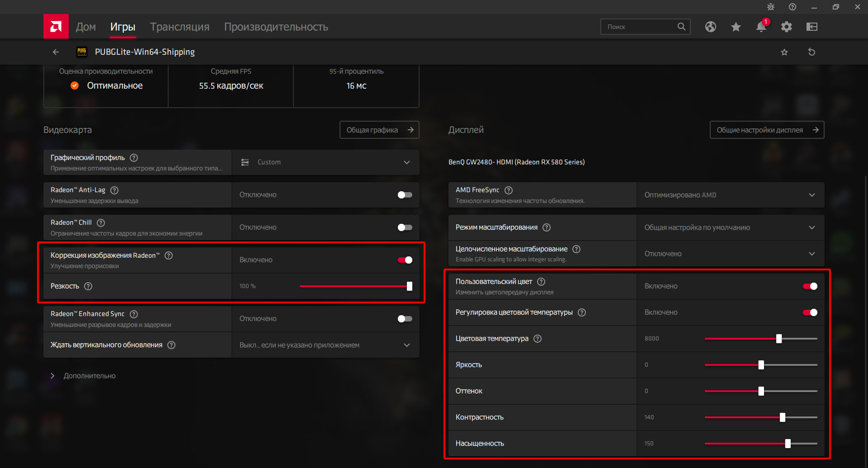Mark PUBGLite profile as favorite star

point(784,52)
